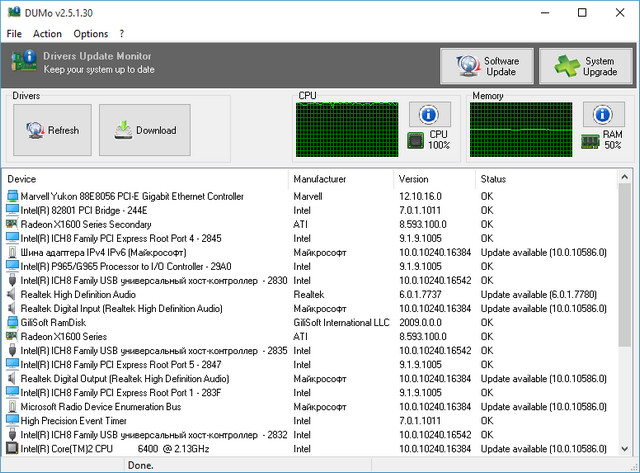Click the icon beside Marvell Yukon Ethernet Controller
Screen dimensions: 640x473
point(12,197)
